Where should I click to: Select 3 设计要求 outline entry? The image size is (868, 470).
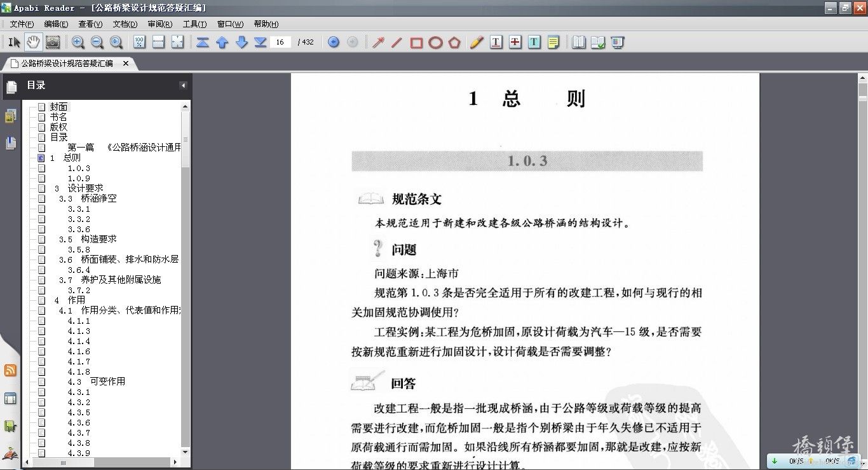point(79,188)
